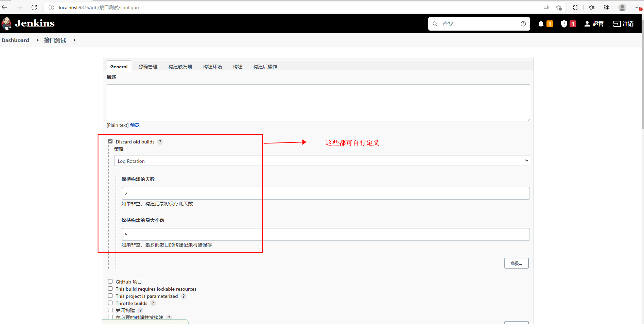Screen dimensions: 644x324
Task: Open help for Throttle builds
Action: point(153,303)
